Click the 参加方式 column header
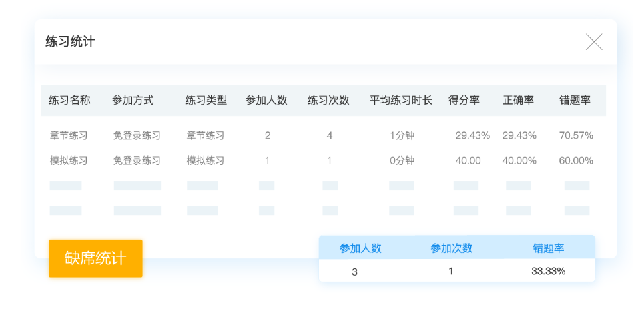Image resolution: width=644 pixels, height=311 pixels. (x=133, y=101)
